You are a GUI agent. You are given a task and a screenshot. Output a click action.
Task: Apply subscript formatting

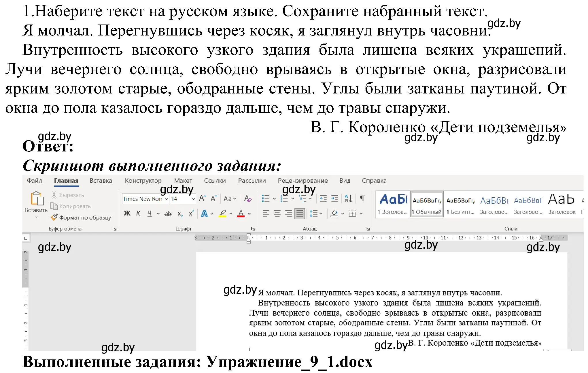180,214
